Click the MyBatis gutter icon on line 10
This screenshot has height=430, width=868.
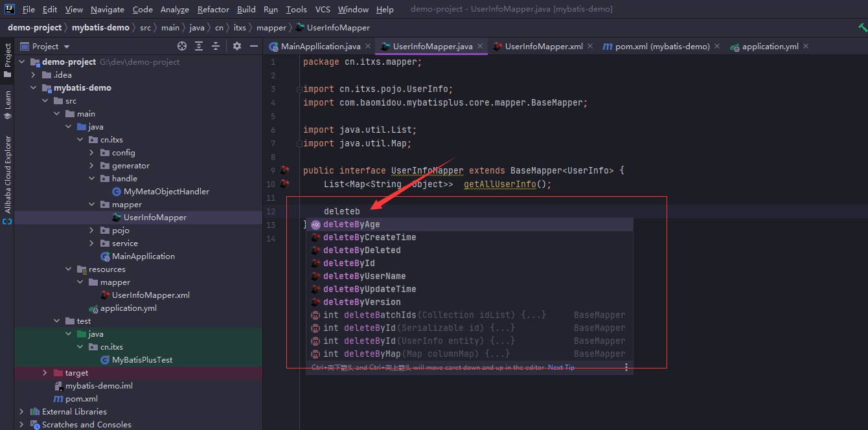tap(284, 184)
